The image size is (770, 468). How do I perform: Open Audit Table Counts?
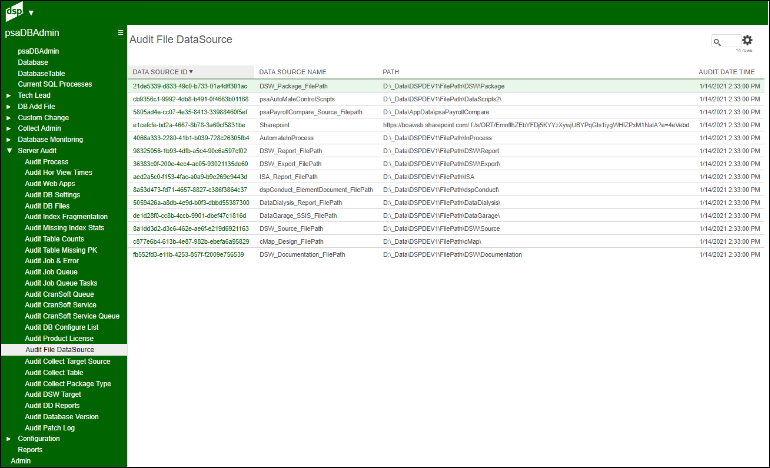coord(55,239)
